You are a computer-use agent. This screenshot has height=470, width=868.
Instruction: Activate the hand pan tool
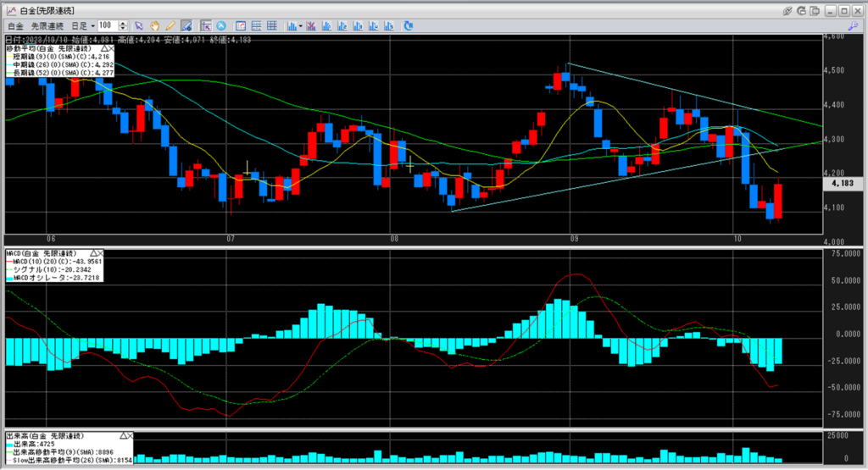click(154, 26)
